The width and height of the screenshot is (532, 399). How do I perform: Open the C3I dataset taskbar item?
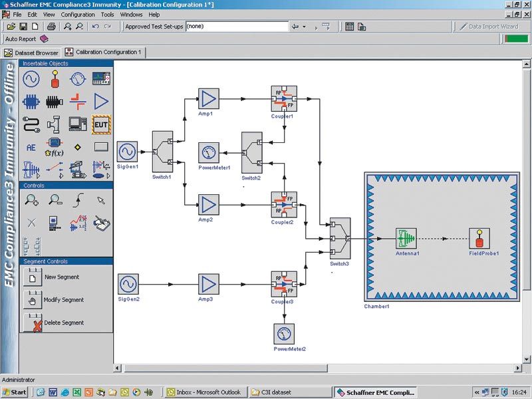pyautogui.click(x=289, y=392)
